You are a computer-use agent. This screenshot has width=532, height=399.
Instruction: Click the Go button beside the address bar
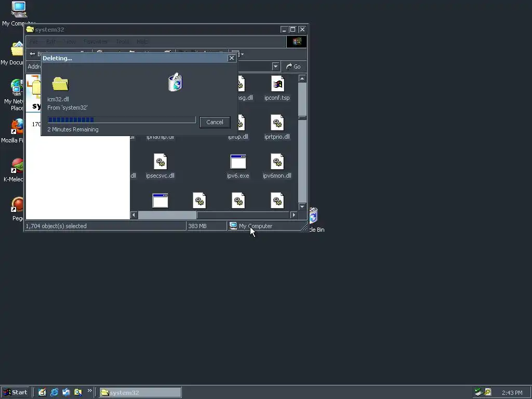point(294,66)
